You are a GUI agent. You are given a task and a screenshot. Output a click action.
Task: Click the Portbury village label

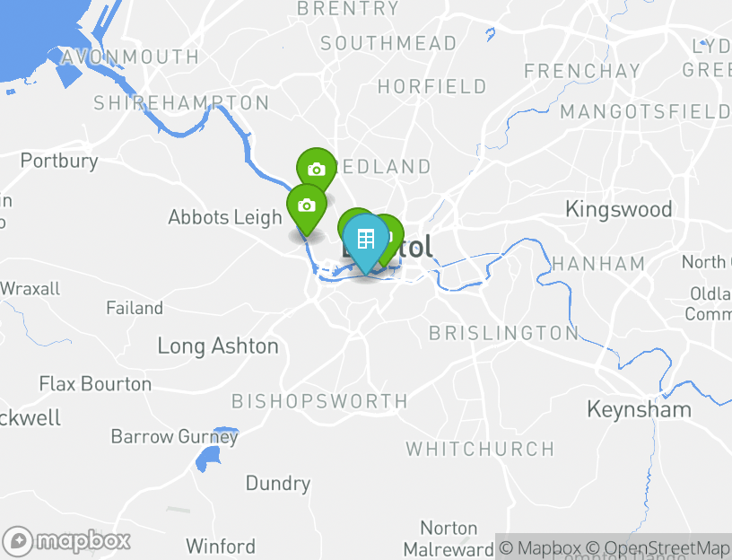[x=59, y=162]
